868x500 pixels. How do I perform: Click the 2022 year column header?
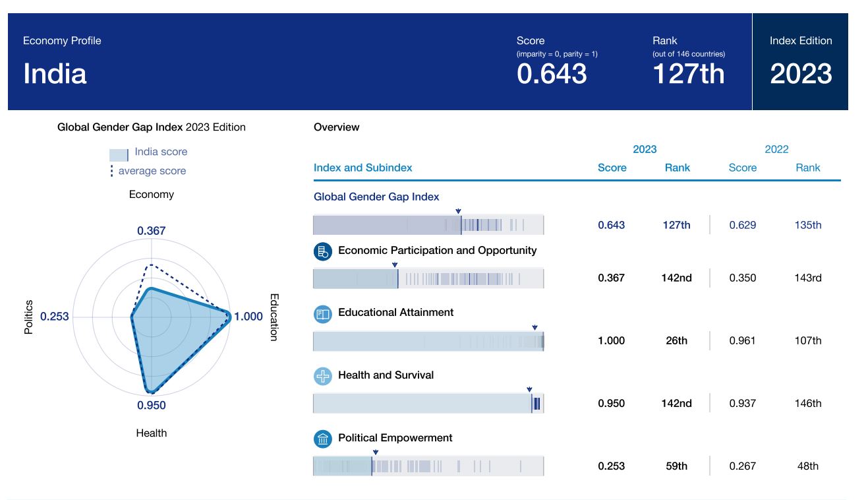(x=776, y=149)
